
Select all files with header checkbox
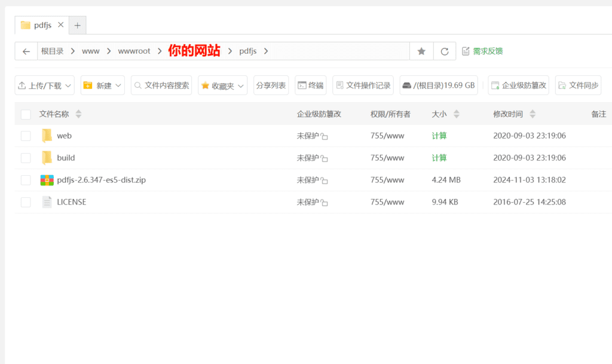click(x=25, y=114)
